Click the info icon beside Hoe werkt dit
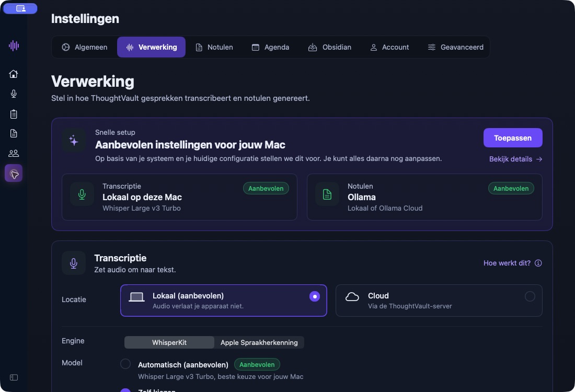The image size is (575, 392). coord(538,263)
